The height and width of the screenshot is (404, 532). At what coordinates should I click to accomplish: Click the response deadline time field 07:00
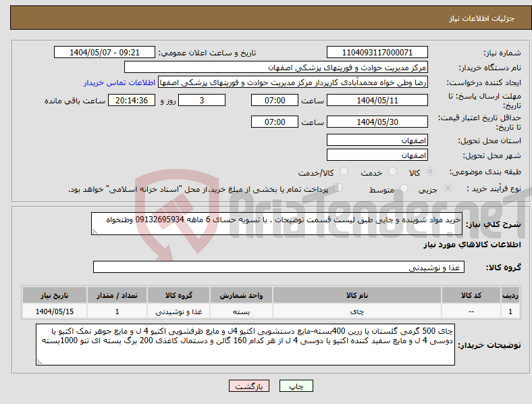pos(275,101)
